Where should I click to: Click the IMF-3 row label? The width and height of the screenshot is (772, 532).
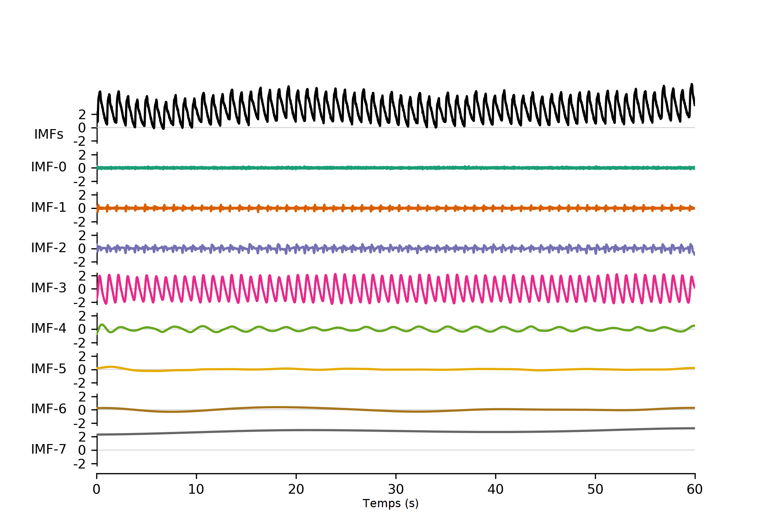pos(49,288)
